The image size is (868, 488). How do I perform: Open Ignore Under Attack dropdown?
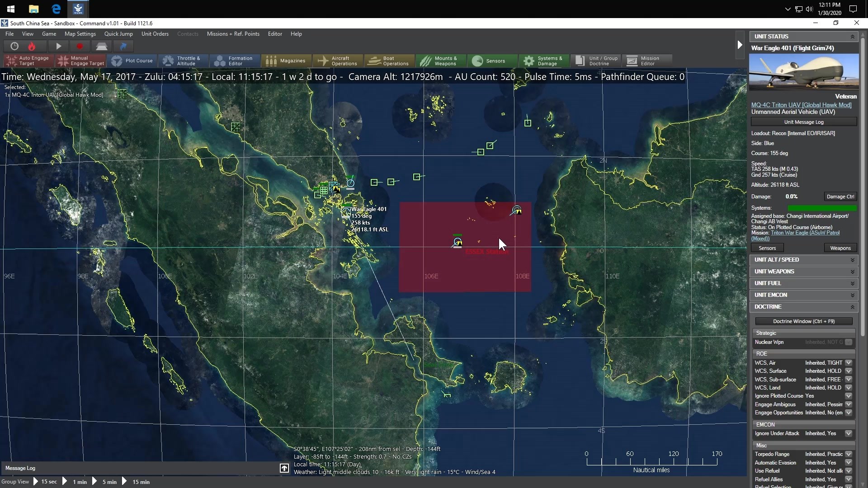849,433
